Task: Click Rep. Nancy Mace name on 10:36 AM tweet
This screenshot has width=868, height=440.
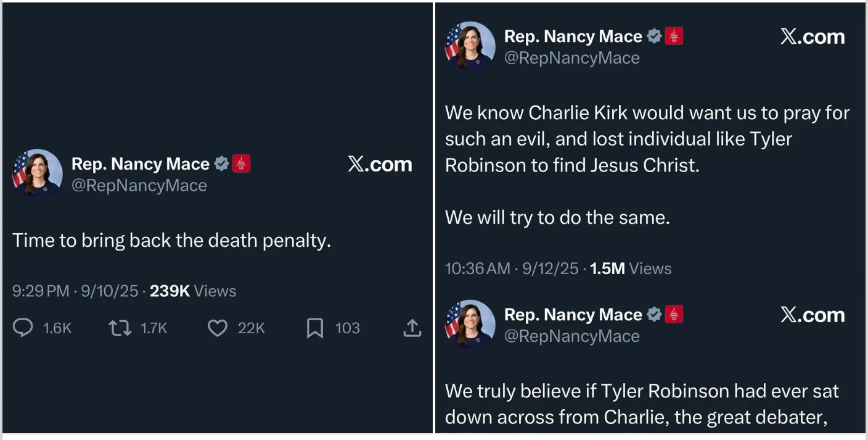Action: 573,36
